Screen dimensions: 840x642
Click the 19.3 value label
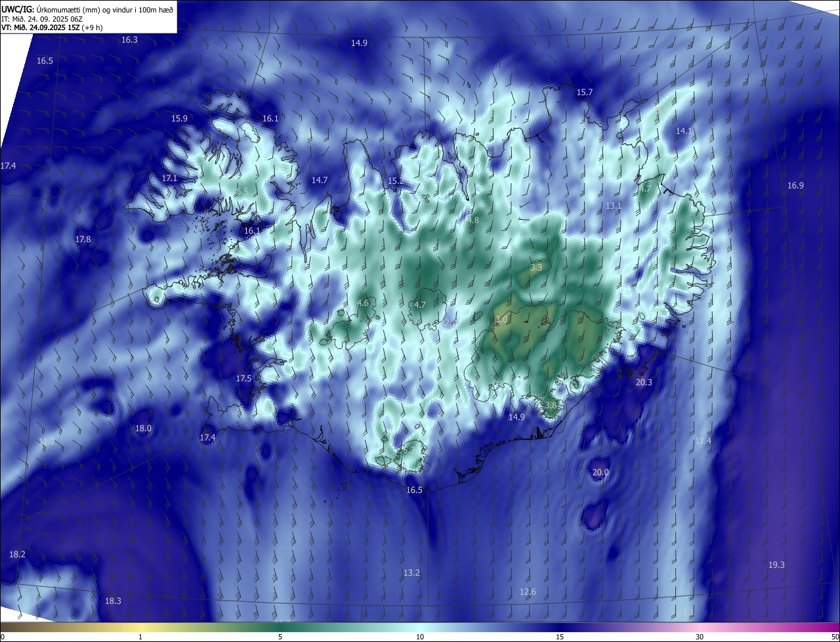776,565
